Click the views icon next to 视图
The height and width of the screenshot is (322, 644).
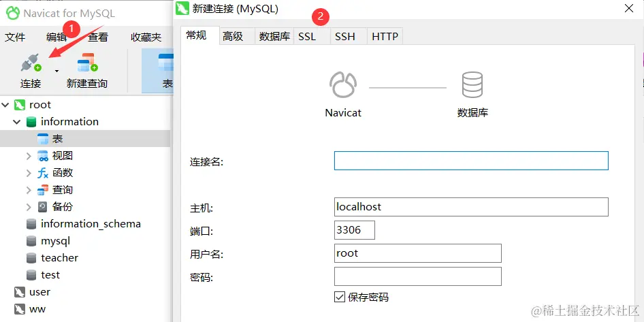pyautogui.click(x=43, y=156)
